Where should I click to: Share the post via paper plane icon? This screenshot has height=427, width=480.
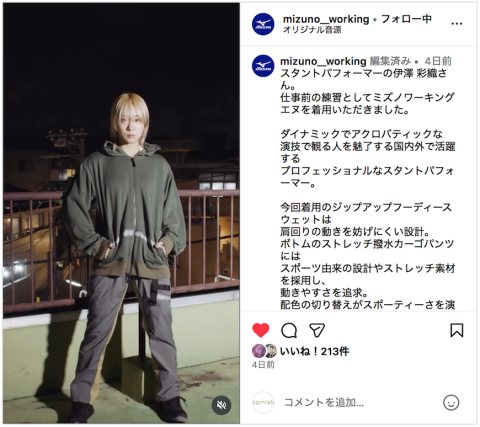pyautogui.click(x=317, y=330)
